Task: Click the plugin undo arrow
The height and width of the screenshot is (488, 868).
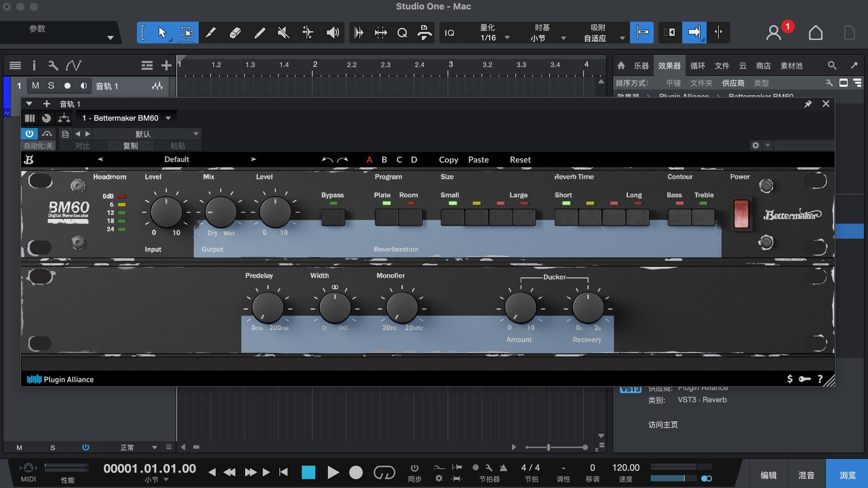Action: [x=327, y=160]
